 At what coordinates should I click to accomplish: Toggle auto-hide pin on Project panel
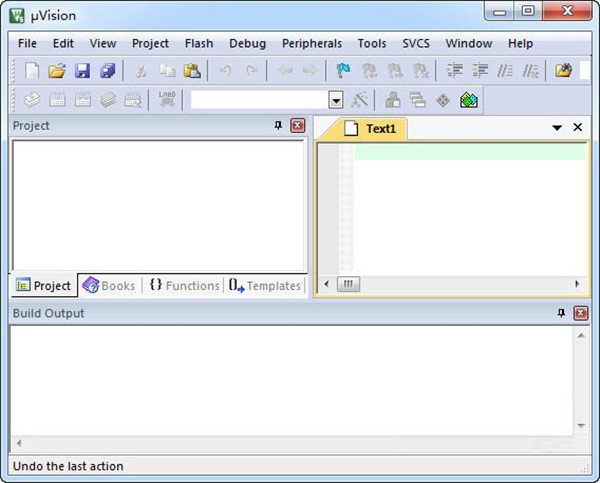point(278,126)
